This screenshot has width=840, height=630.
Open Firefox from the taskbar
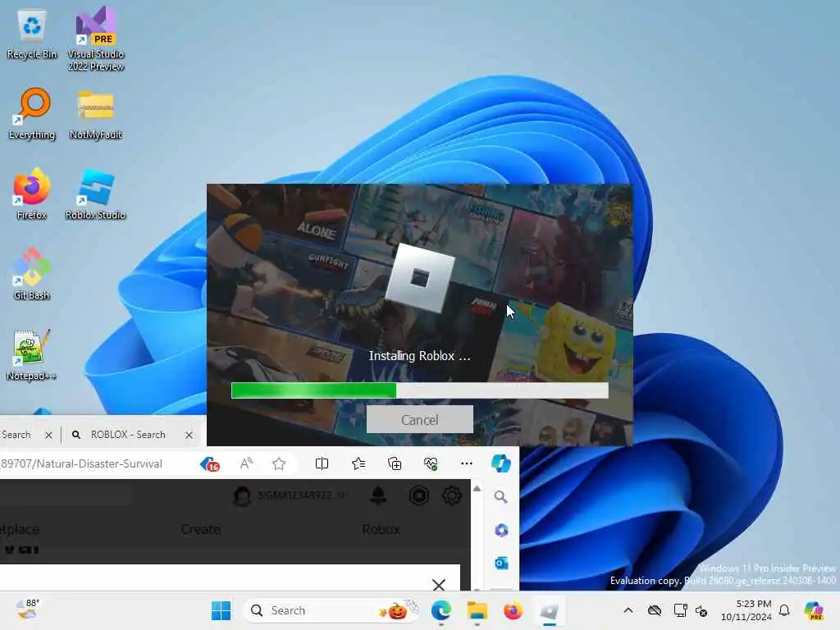pos(513,610)
